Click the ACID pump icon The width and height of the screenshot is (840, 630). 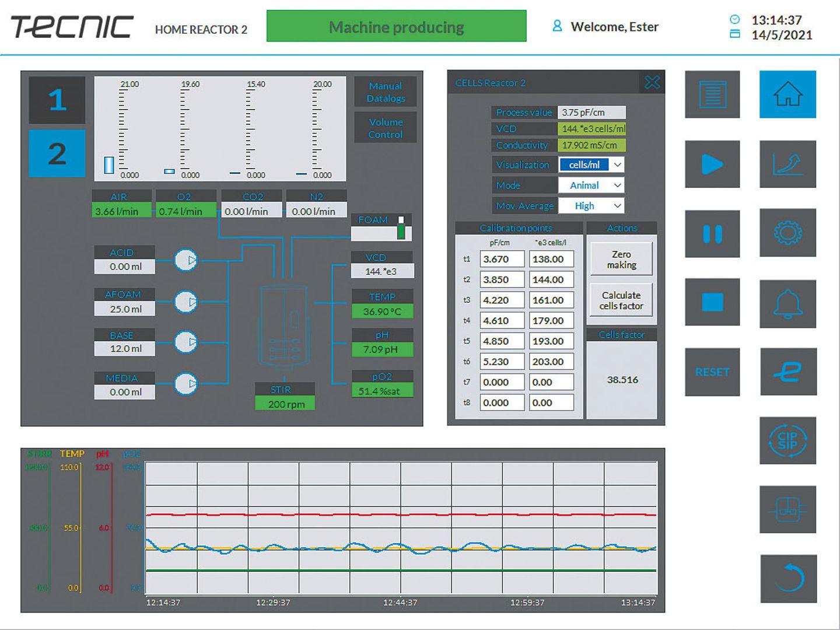186,260
